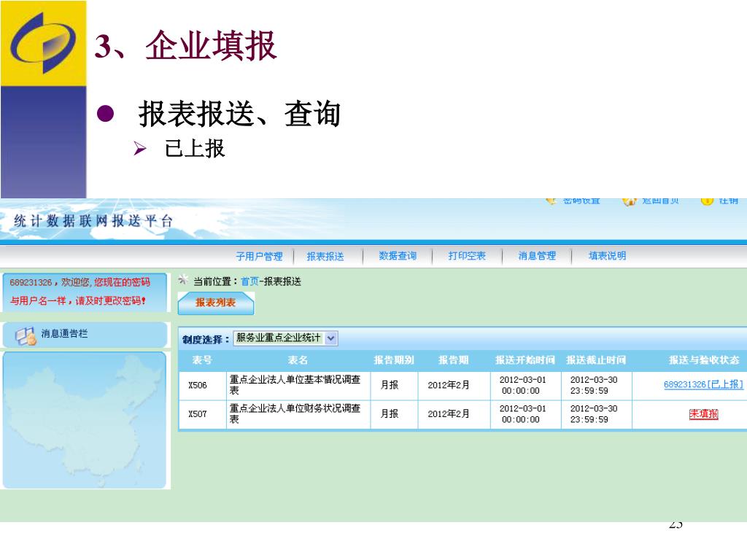Click the 报送截止时间 column header

click(x=596, y=360)
